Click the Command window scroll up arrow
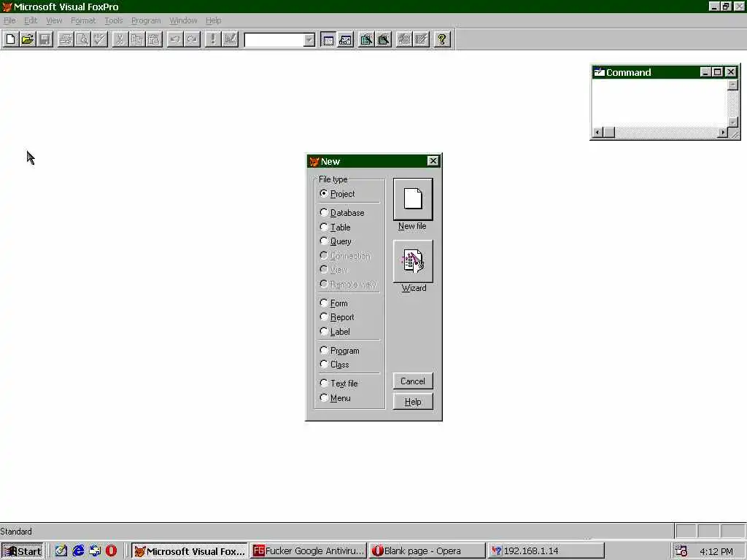The width and height of the screenshot is (747, 560). click(732, 85)
